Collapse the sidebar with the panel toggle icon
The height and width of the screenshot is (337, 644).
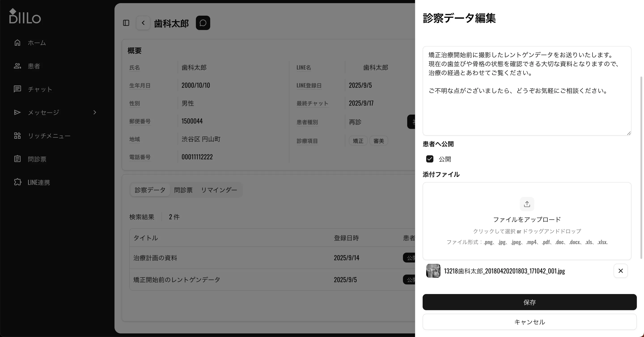[126, 23]
